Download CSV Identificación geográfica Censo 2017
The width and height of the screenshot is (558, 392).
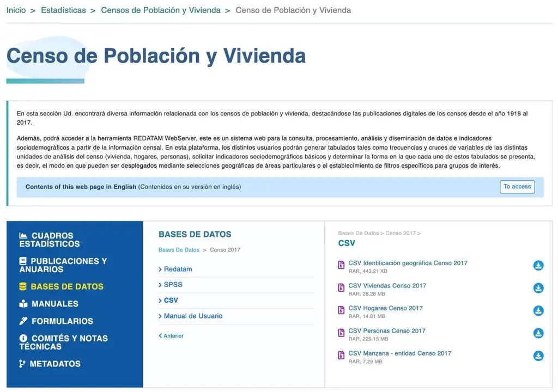(x=538, y=265)
